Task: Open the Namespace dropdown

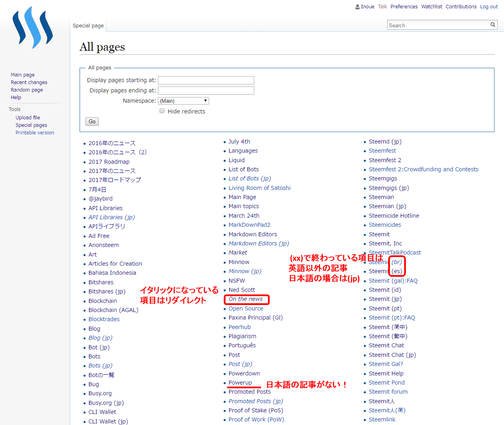Action: (x=183, y=101)
